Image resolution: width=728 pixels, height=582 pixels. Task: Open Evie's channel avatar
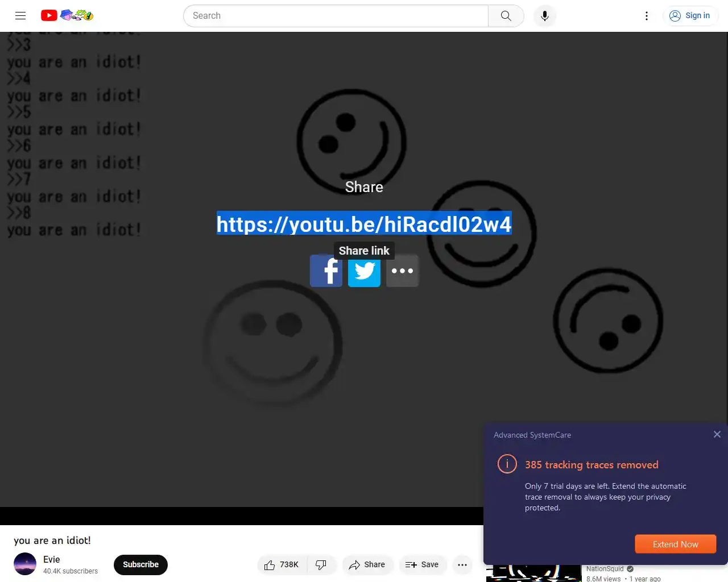click(25, 564)
